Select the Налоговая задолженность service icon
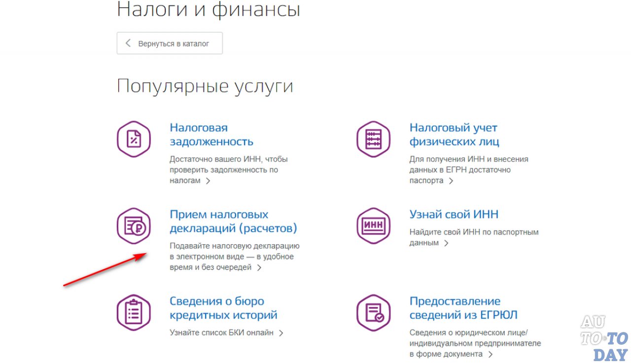This screenshot has height=364, width=631. (x=134, y=139)
